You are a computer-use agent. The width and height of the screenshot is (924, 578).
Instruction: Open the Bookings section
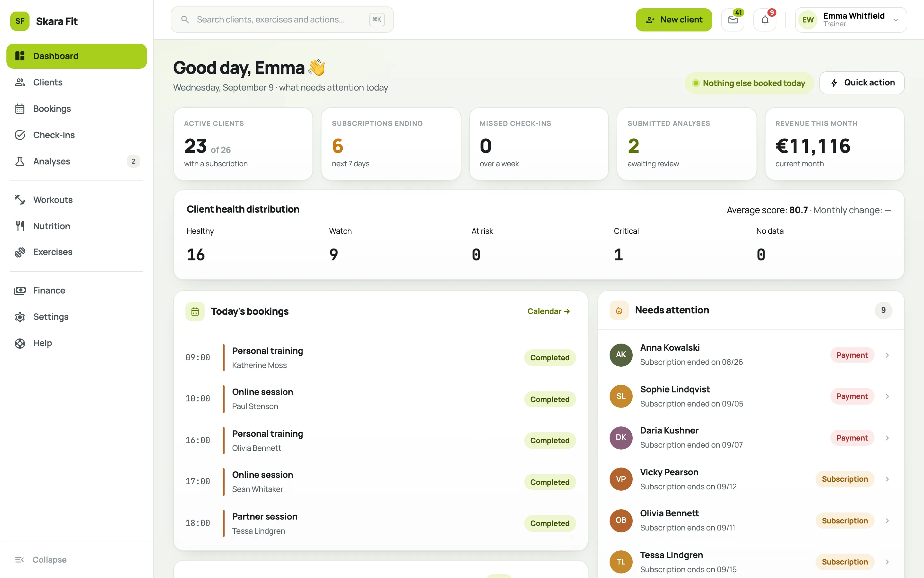pyautogui.click(x=77, y=109)
